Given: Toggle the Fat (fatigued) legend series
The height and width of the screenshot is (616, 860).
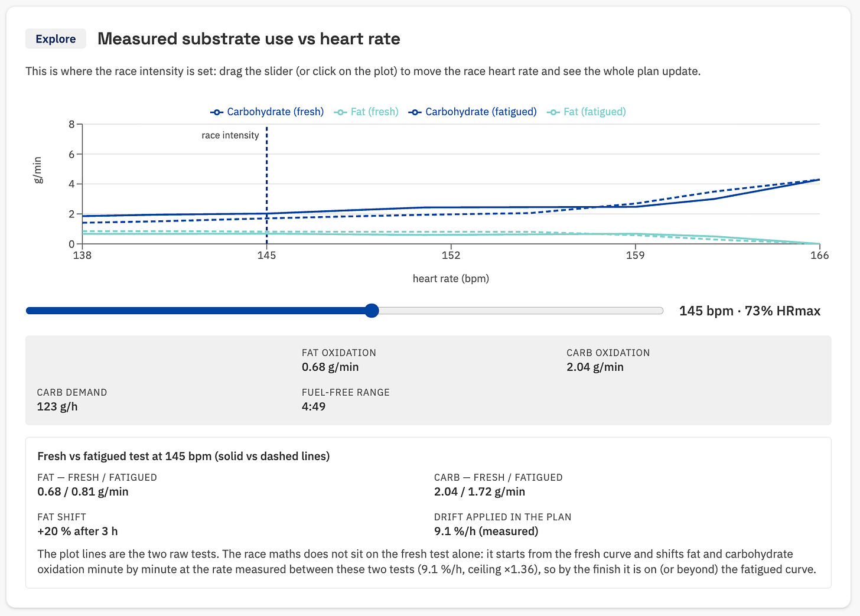Looking at the screenshot, I should point(587,112).
